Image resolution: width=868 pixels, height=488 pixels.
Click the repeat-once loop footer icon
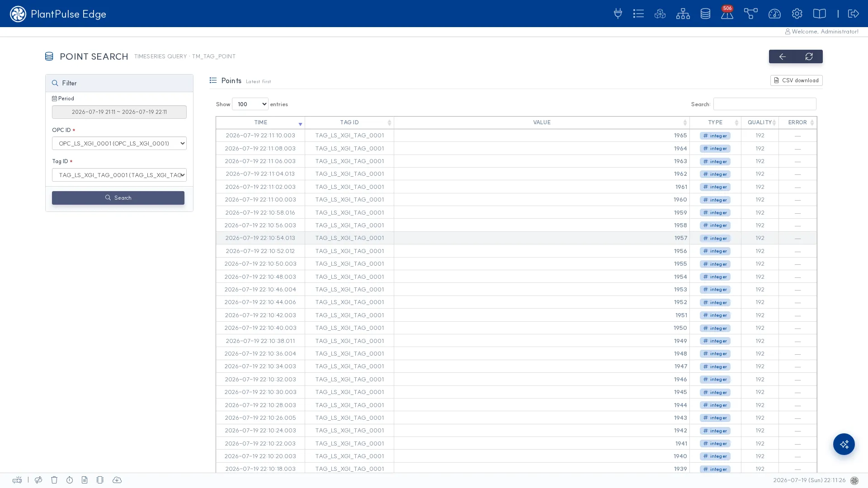38,480
